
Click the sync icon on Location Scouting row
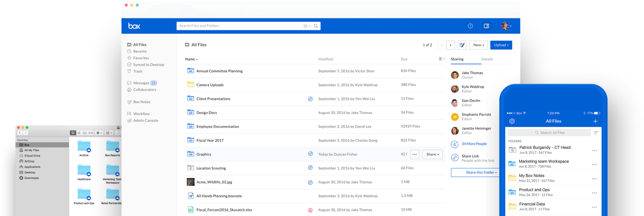point(310,168)
